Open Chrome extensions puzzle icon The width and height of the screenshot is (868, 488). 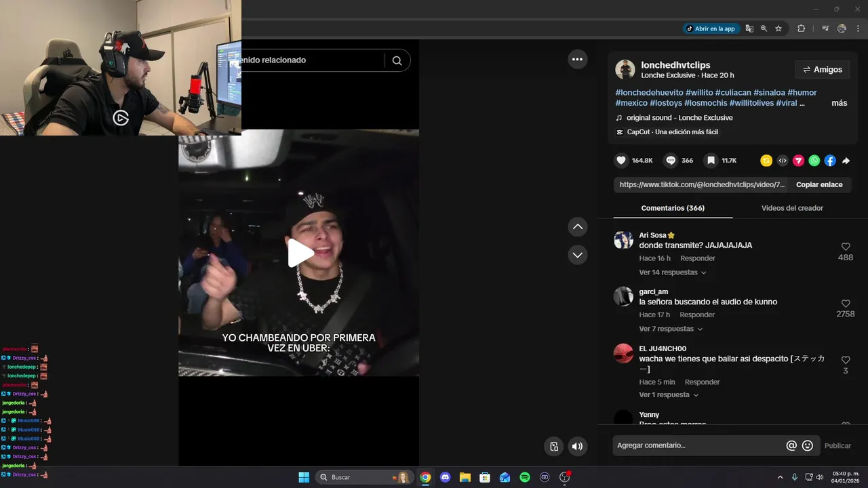(801, 28)
